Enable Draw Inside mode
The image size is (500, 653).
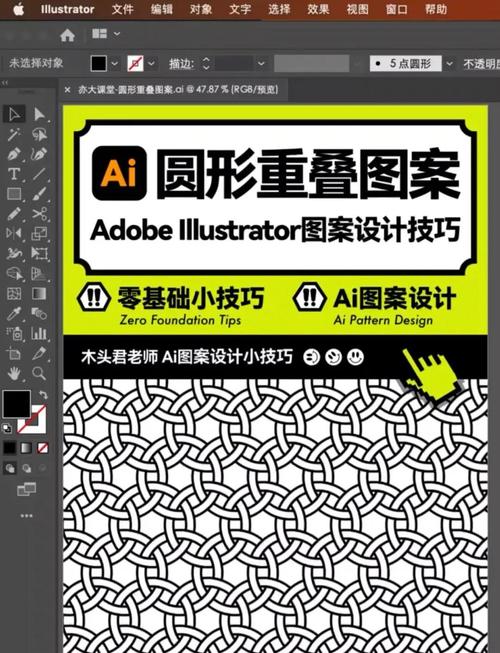tap(42, 469)
